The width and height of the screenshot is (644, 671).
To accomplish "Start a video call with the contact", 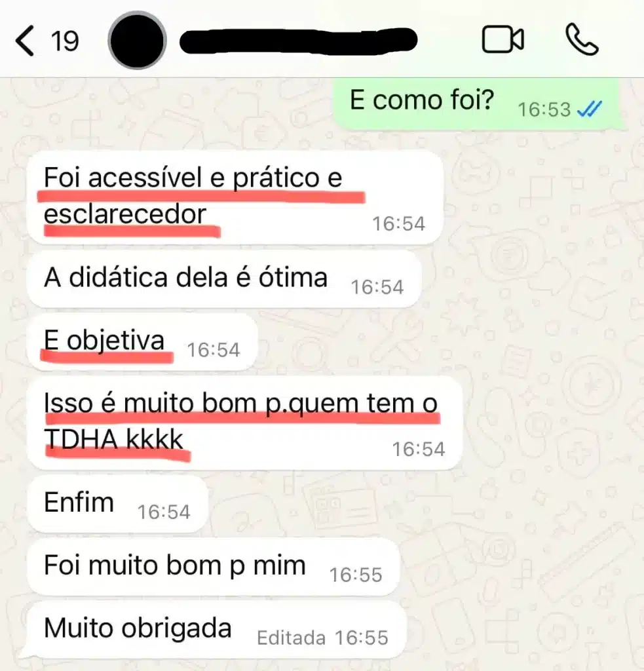I will coord(502,39).
